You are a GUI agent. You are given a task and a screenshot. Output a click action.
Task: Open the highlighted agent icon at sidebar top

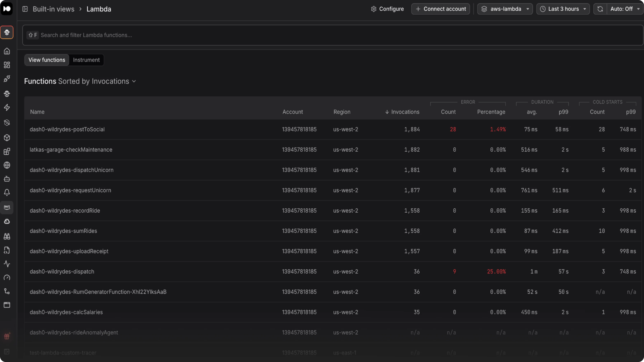click(x=7, y=32)
